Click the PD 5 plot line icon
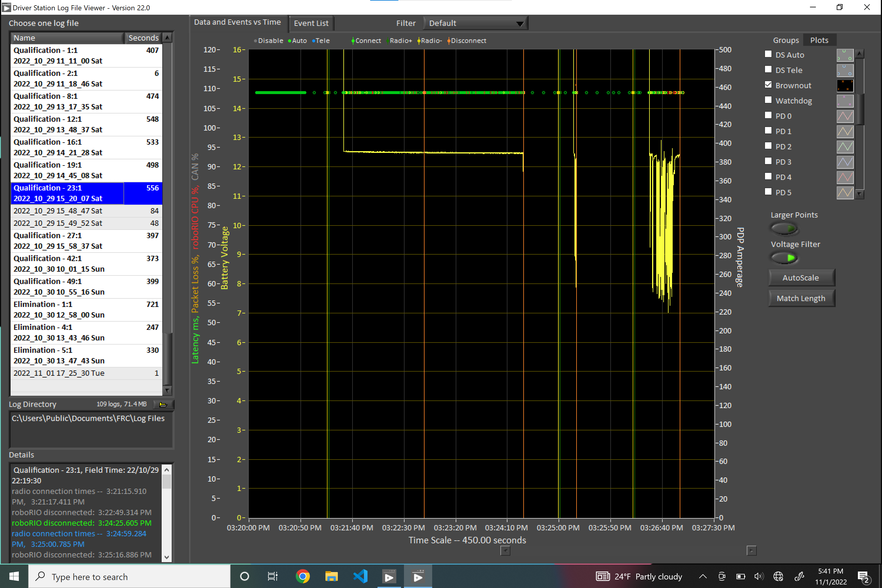Viewport: 882px width, 588px height. tap(845, 193)
